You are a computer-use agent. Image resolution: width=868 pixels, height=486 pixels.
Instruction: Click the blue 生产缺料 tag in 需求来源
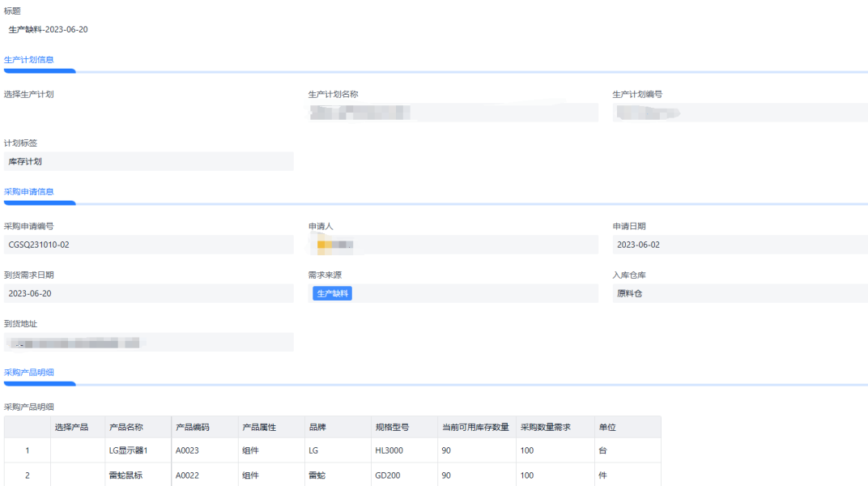(332, 293)
